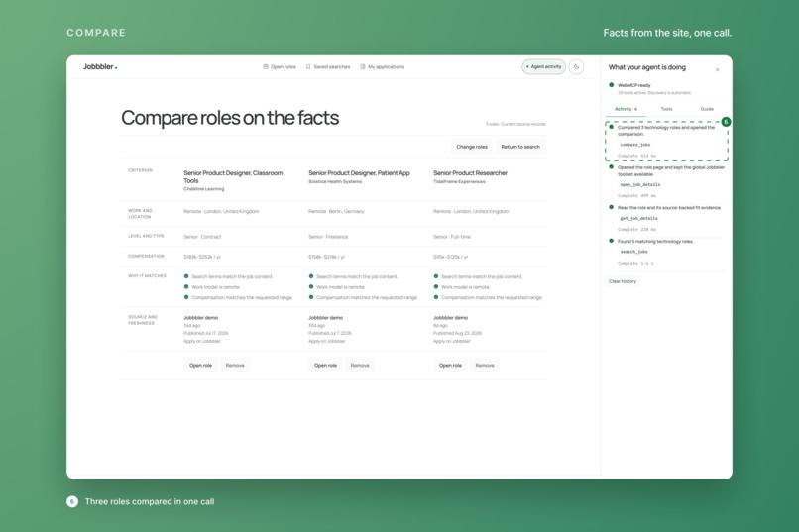Click the Change roles button
799x532 pixels.
pos(471,147)
